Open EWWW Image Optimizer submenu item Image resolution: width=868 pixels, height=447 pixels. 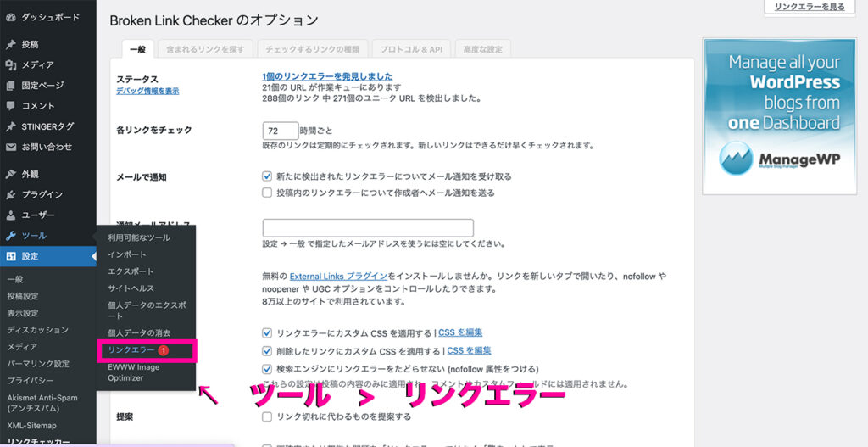(133, 372)
